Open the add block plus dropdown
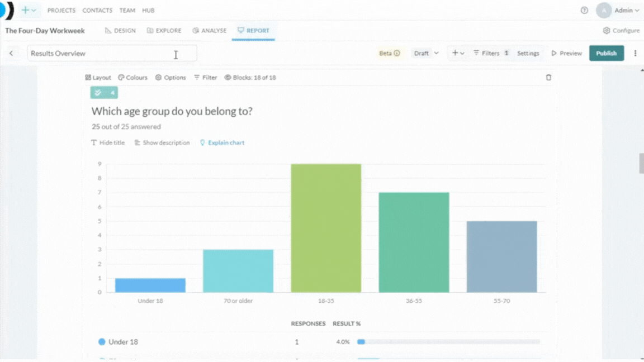Viewport: 644px width, 362px height. (458, 53)
